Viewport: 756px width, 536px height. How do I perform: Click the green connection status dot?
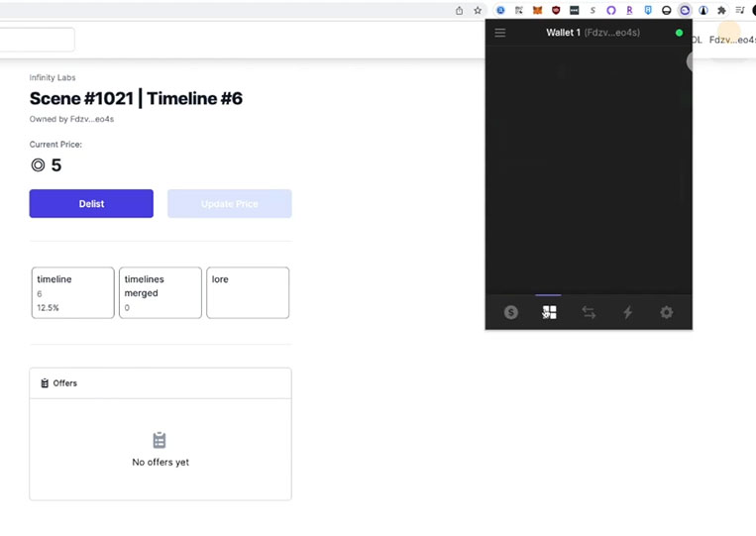tap(679, 33)
